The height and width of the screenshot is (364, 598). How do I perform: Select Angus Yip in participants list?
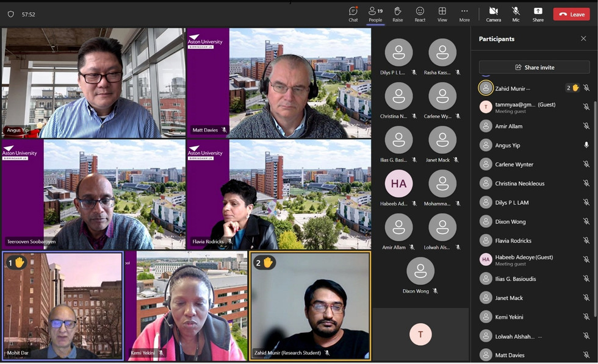(x=508, y=145)
